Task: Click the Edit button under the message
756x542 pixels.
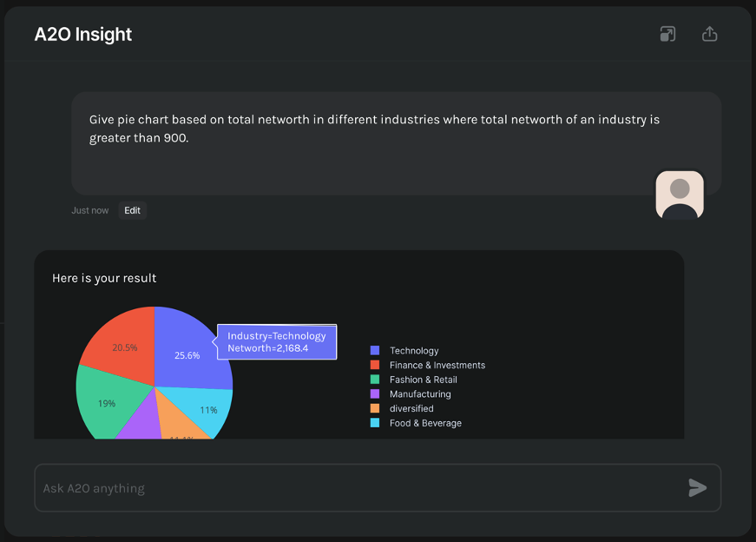Action: 132,210
